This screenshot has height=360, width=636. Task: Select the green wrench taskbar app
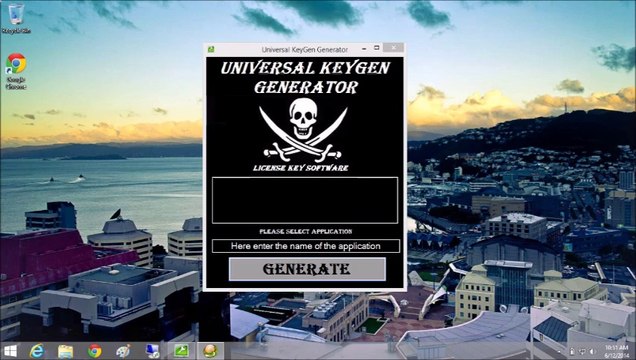click(181, 351)
